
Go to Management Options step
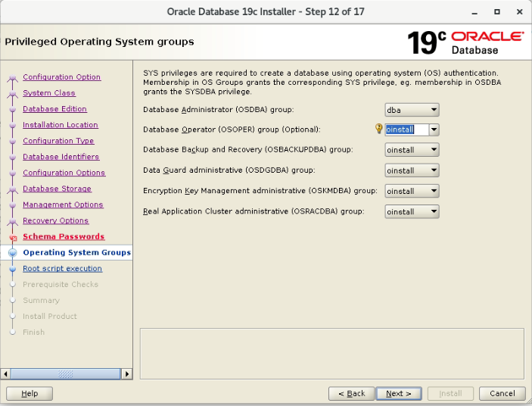[63, 205]
